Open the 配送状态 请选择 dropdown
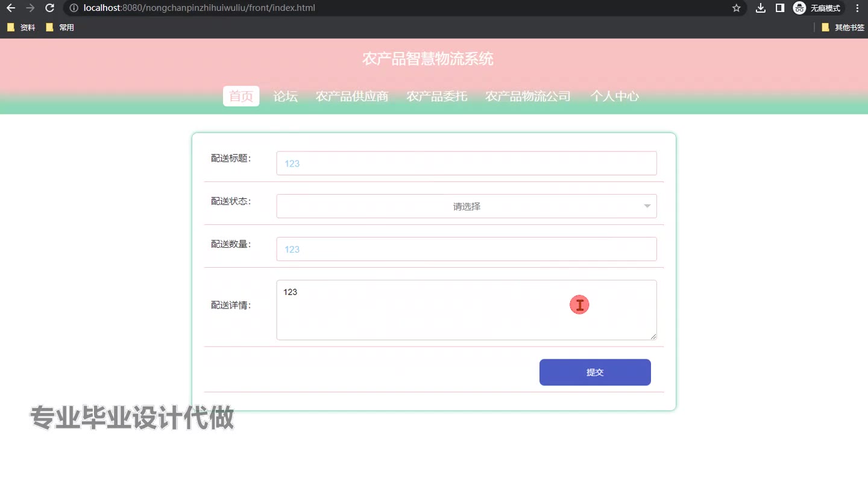This screenshot has width=868, height=492. point(467,206)
